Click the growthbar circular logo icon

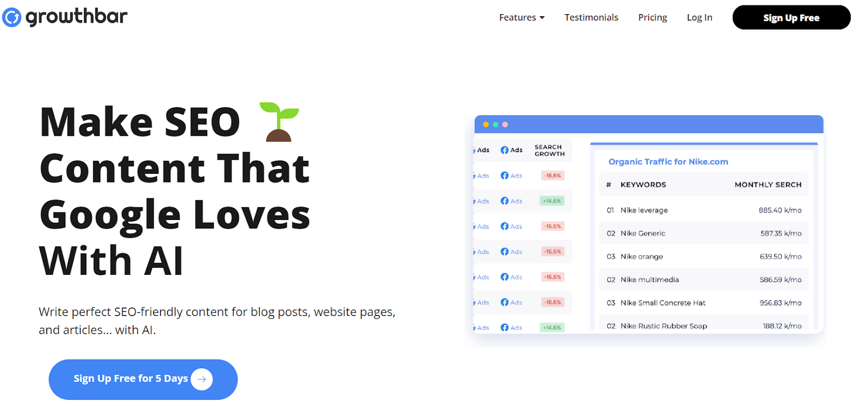pos(11,17)
